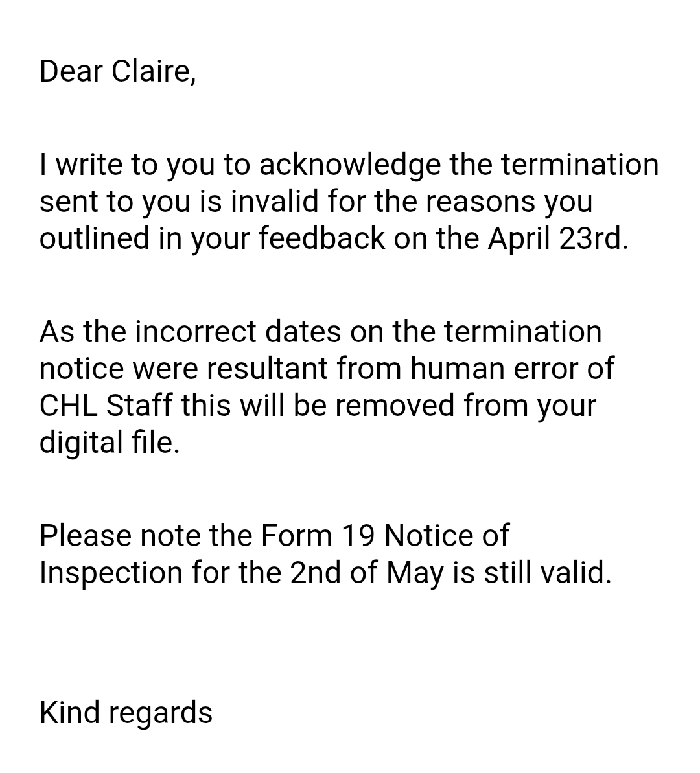Click the word "feedback" in first paragraph
This screenshot has width=700, height=773.
coord(321,238)
